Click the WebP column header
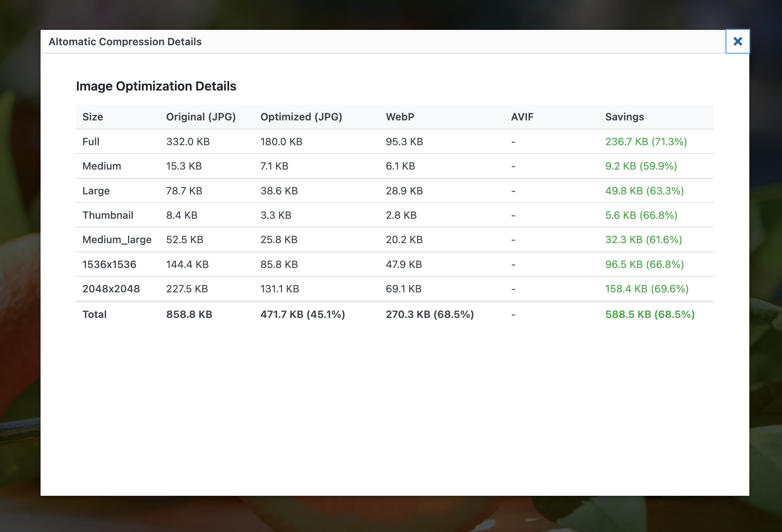This screenshot has height=532, width=782. pos(400,117)
